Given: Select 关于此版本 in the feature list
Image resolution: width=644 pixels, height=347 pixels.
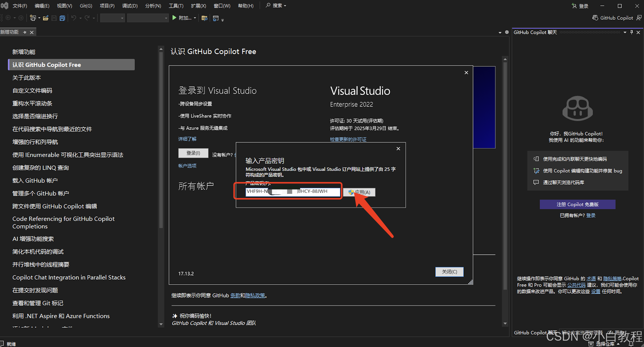Looking at the screenshot, I should pos(27,78).
